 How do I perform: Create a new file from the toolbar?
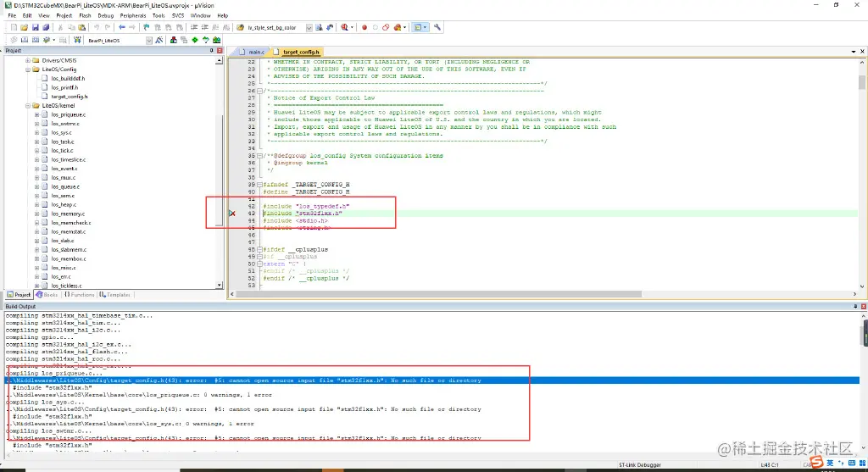14,27
